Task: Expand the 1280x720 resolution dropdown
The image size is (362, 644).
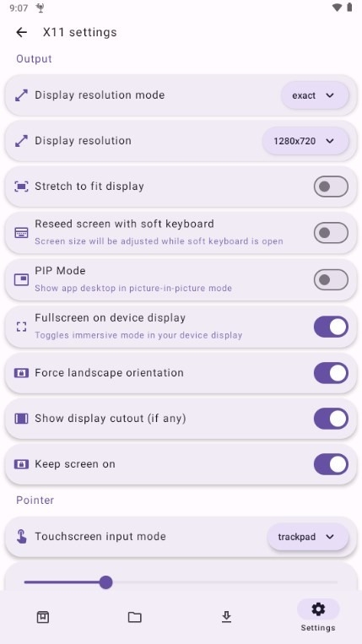Action: (x=305, y=141)
